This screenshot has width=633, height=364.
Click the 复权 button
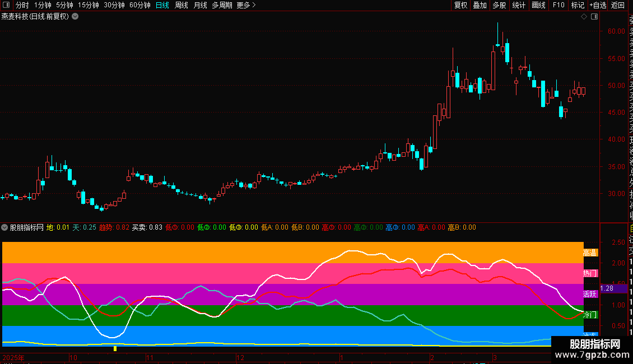pos(460,5)
